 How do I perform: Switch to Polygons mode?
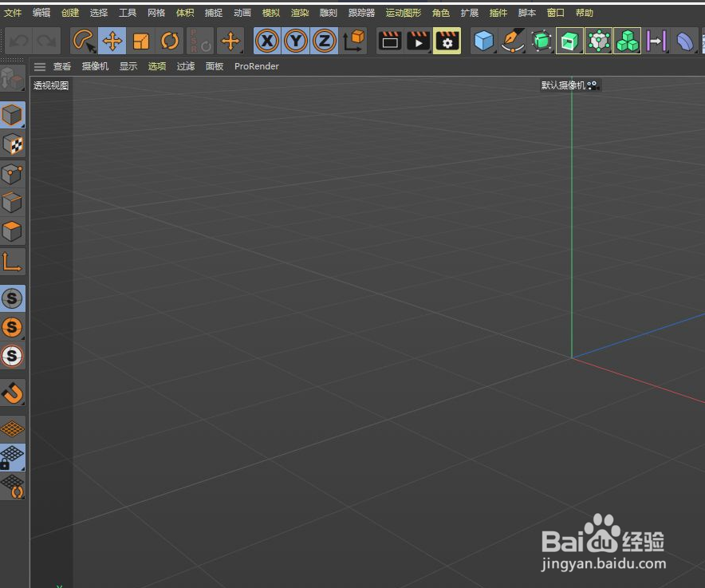coord(12,231)
